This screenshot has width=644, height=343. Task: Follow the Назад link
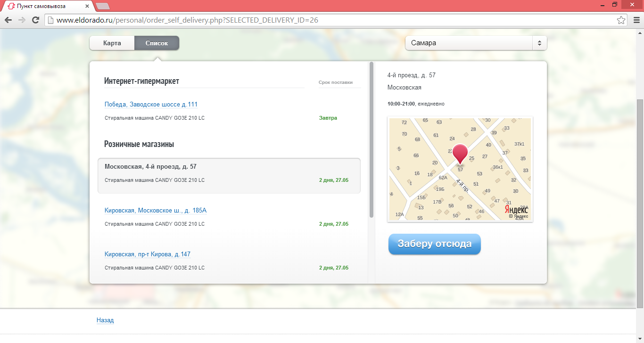coord(105,320)
